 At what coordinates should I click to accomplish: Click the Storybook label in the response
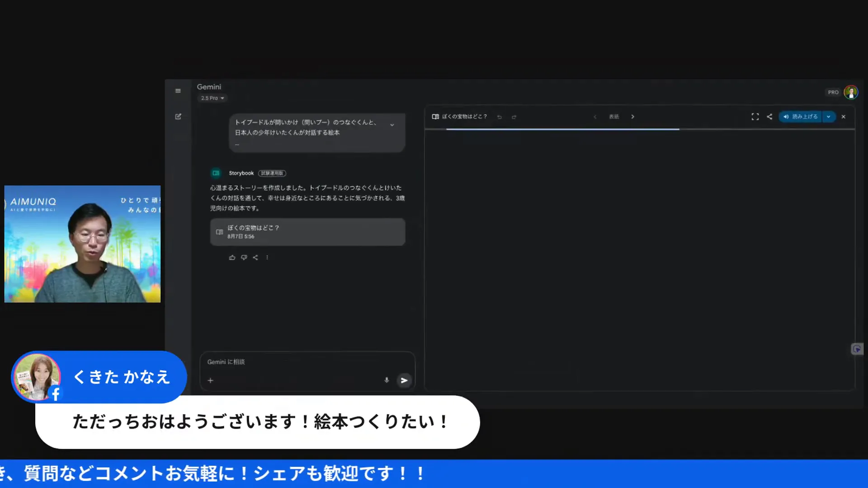[x=241, y=173]
